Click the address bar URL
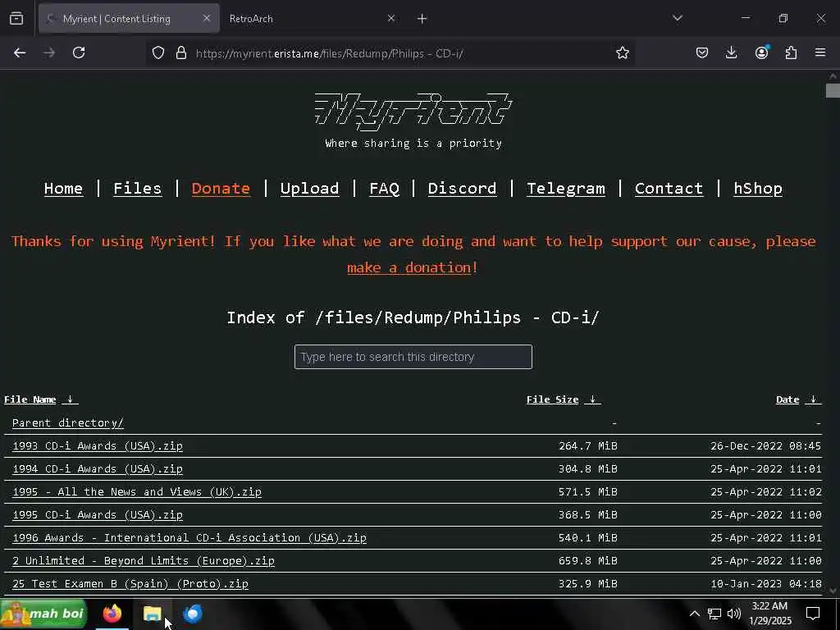Screen dimensions: 840x630 pyautogui.click(x=330, y=53)
